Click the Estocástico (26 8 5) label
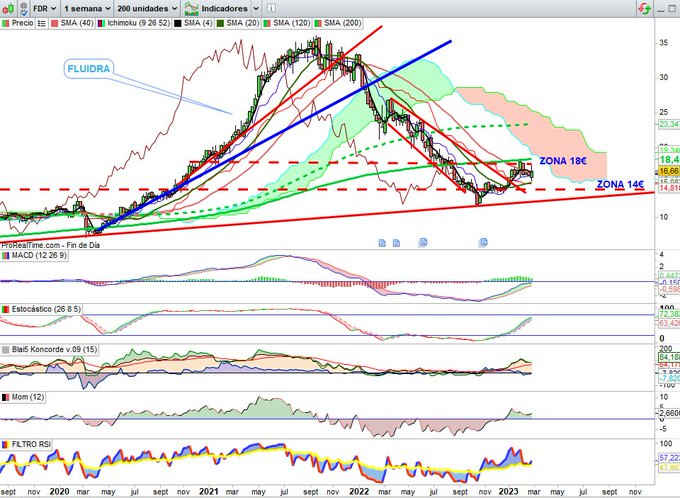Screen dimensions: 680x498 (46, 309)
